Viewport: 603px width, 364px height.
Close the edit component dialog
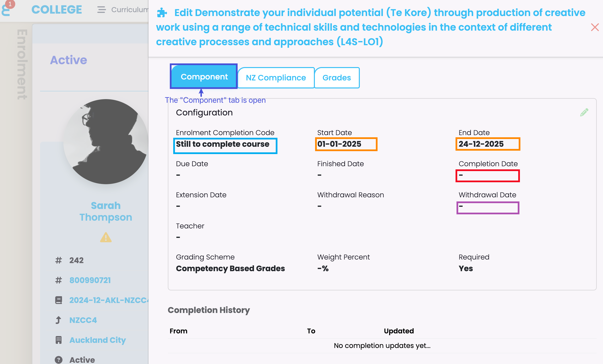tap(595, 27)
